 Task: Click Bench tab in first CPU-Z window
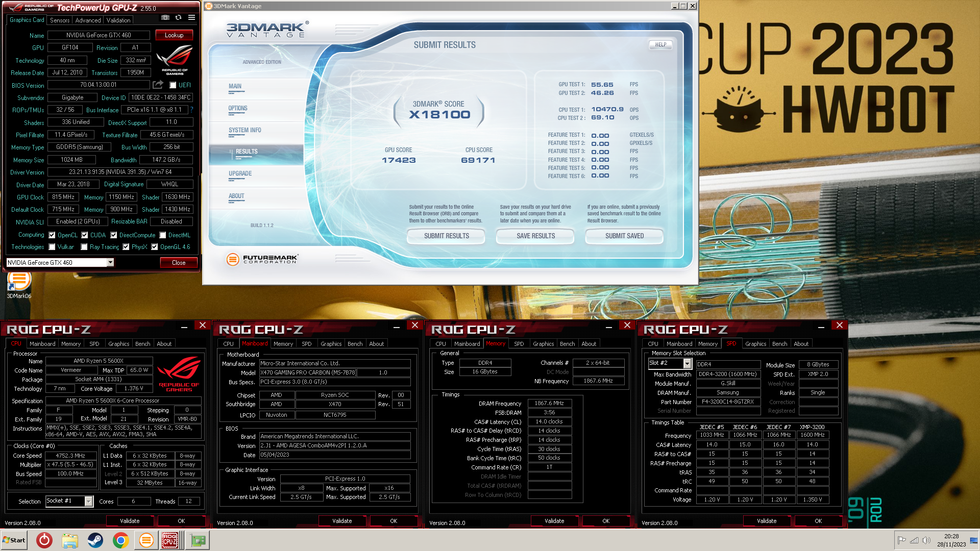[143, 344]
